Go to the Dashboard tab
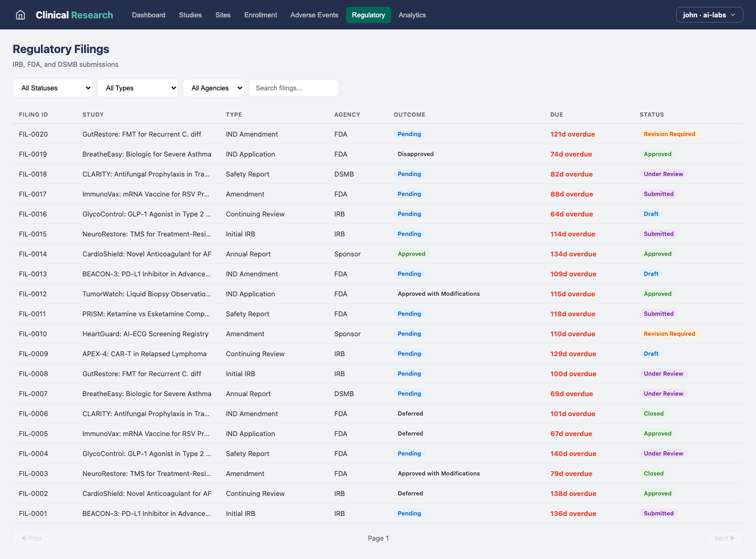 click(149, 15)
